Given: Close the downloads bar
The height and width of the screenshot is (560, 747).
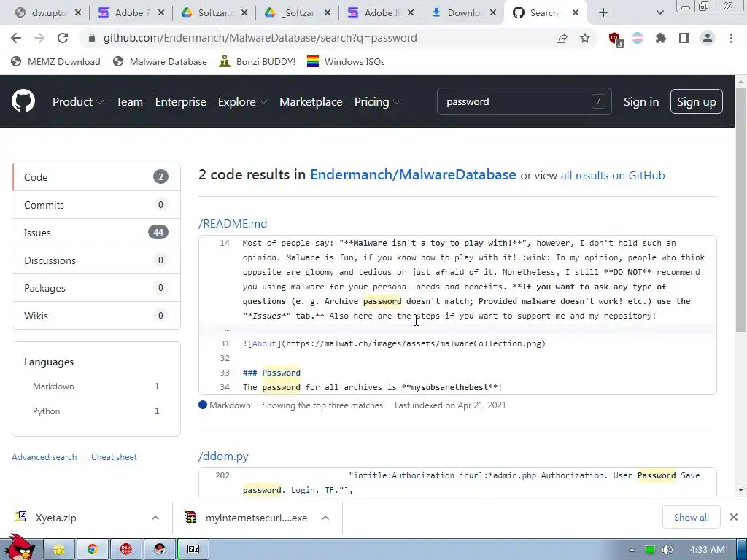Looking at the screenshot, I should (734, 517).
